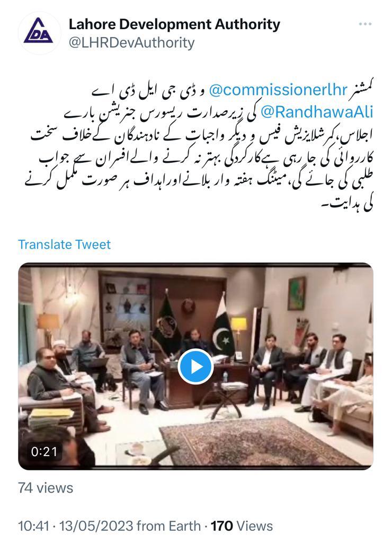
Task: Click the 13/05/2023 post date
Action: (96, 526)
